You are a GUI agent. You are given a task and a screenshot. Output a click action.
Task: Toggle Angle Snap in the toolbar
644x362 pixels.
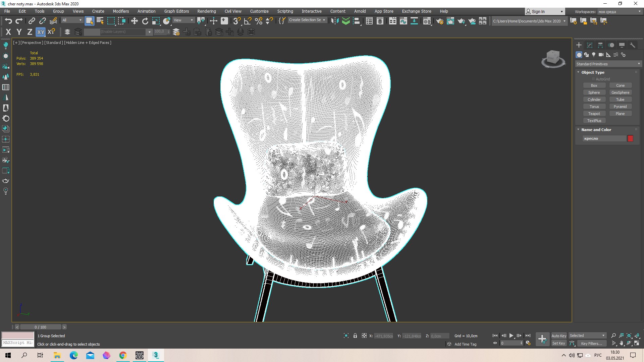pyautogui.click(x=248, y=21)
